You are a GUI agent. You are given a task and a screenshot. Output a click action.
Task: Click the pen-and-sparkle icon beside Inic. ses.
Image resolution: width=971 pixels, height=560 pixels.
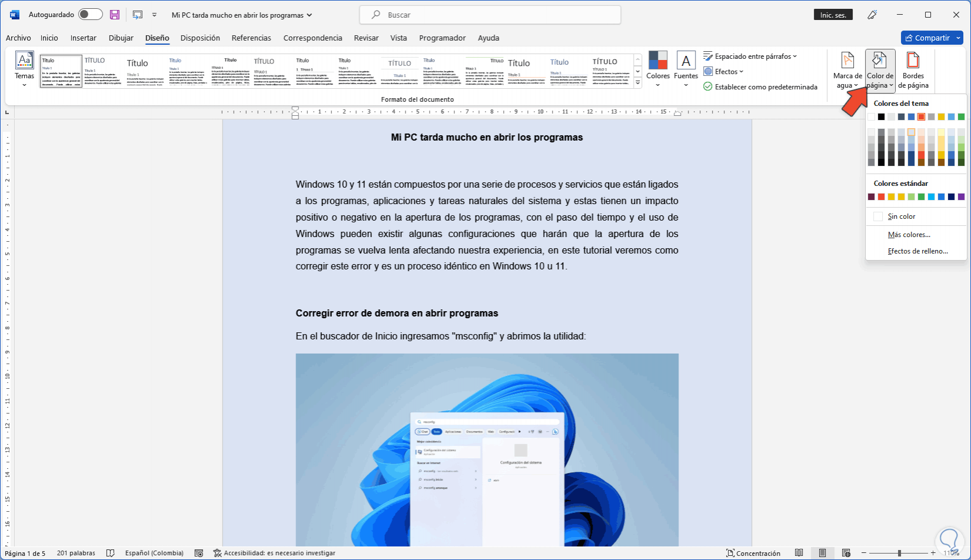coord(873,15)
